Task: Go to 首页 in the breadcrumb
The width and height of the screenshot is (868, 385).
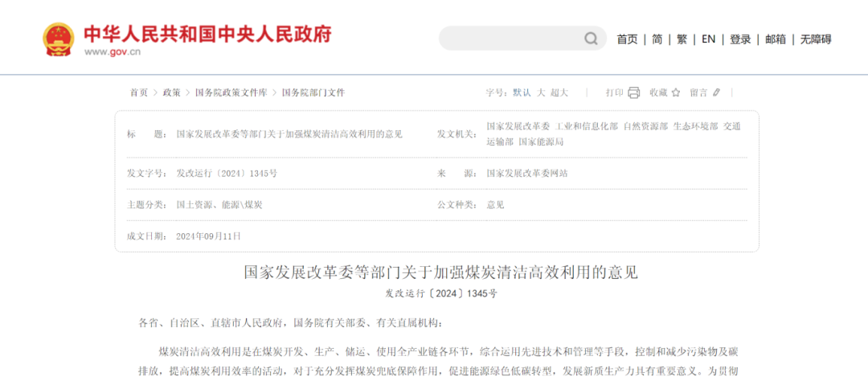Action: click(x=139, y=92)
